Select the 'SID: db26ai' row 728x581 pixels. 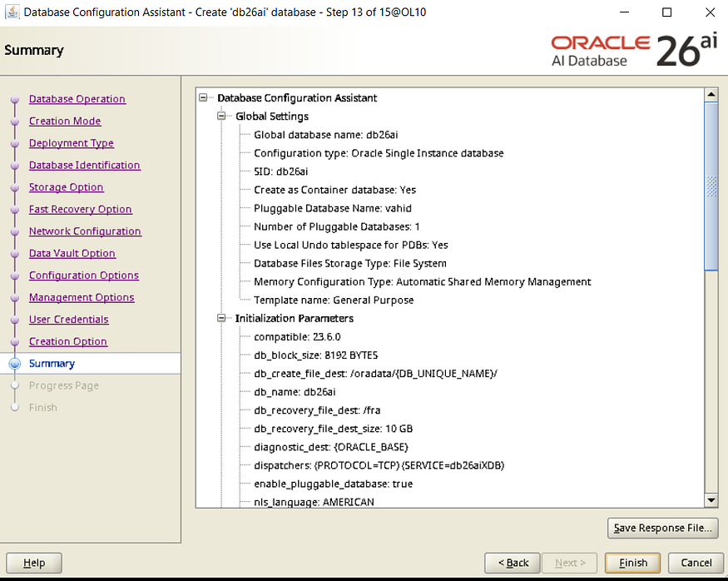point(280,171)
